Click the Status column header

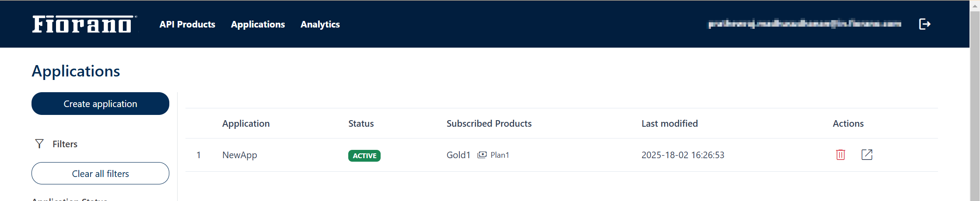tap(361, 124)
